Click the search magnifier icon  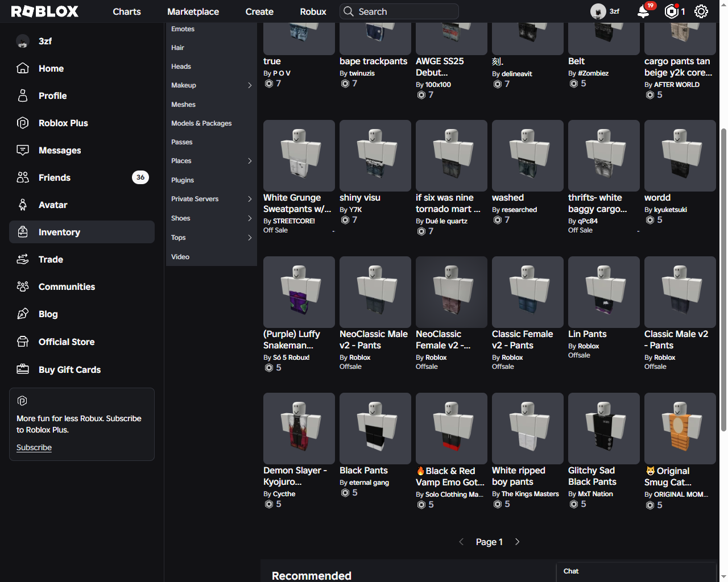coord(349,11)
